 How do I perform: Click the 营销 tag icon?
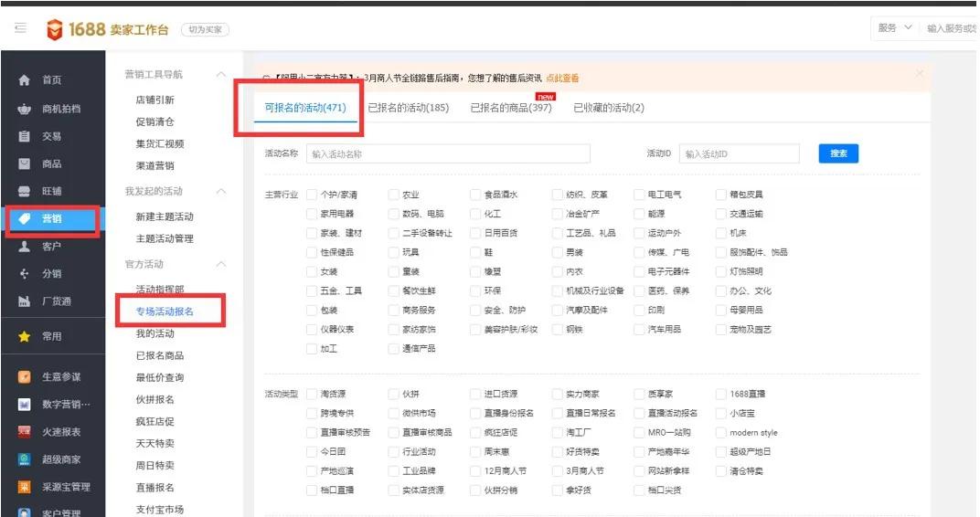coord(25,218)
